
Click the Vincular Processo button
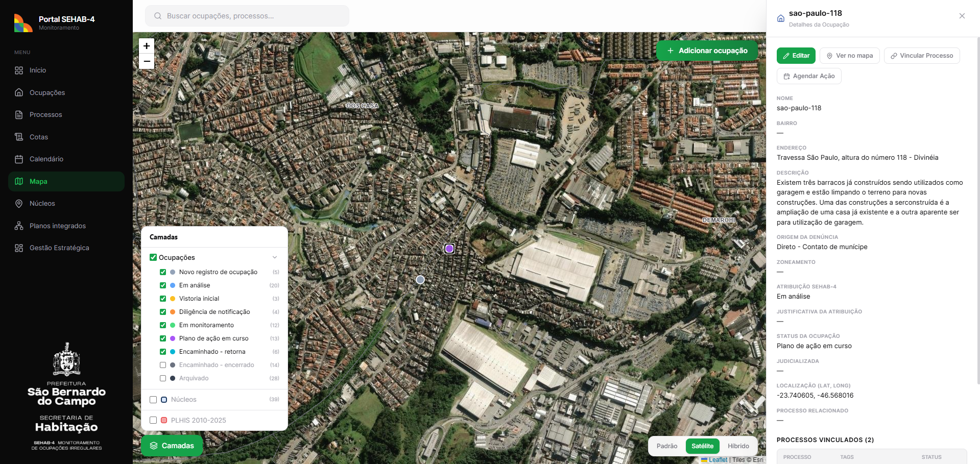[922, 56]
